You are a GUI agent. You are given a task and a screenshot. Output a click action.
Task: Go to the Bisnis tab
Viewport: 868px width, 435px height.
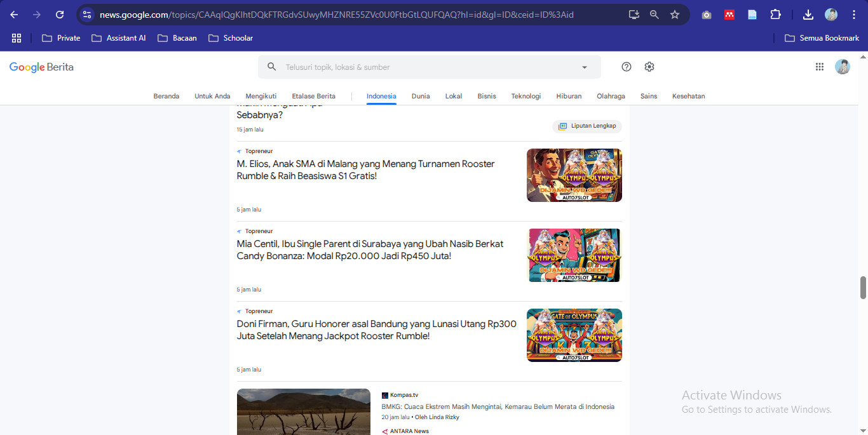click(487, 96)
